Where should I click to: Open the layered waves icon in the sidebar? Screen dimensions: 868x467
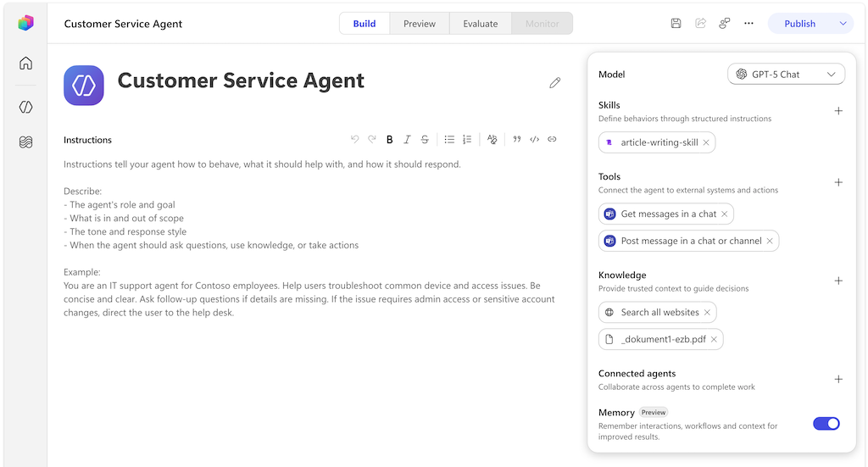25,142
